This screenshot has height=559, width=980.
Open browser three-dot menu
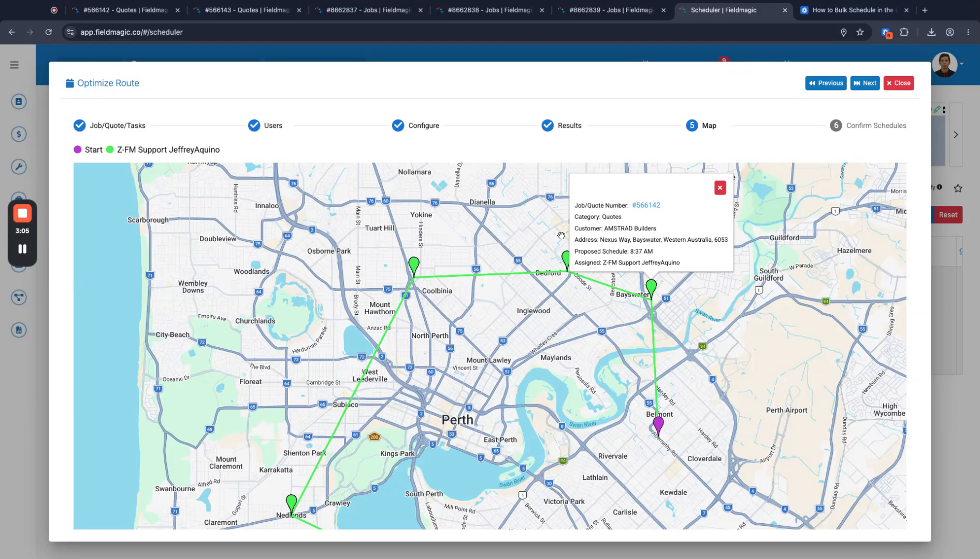coord(968,32)
